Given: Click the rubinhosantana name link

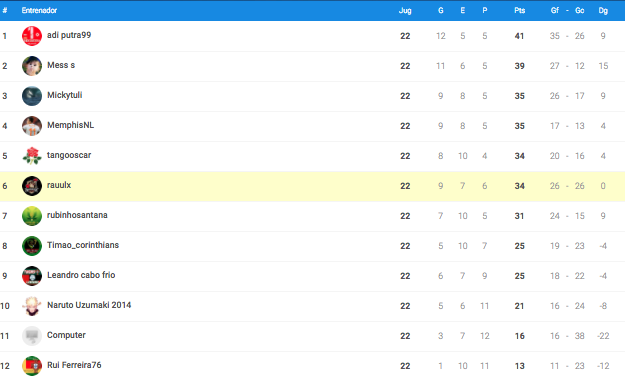Looking at the screenshot, I should tap(77, 215).
